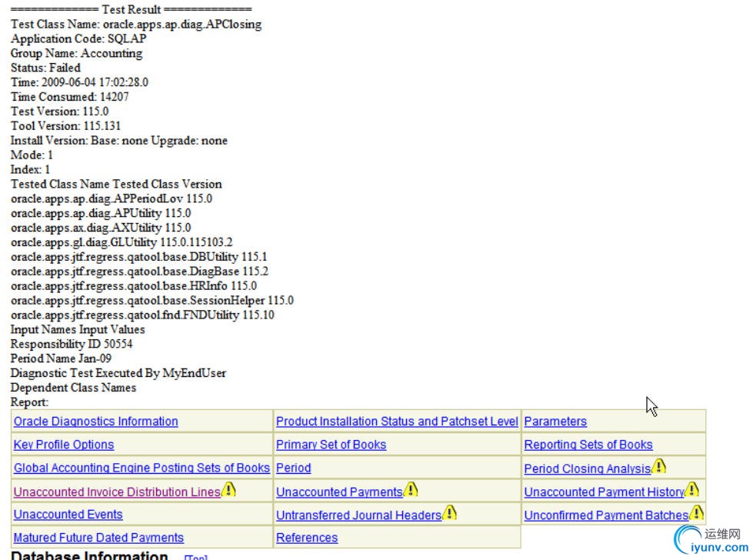Select the HRInfo 115.0 class line
Viewport: 753px width, 560px height.
(134, 285)
